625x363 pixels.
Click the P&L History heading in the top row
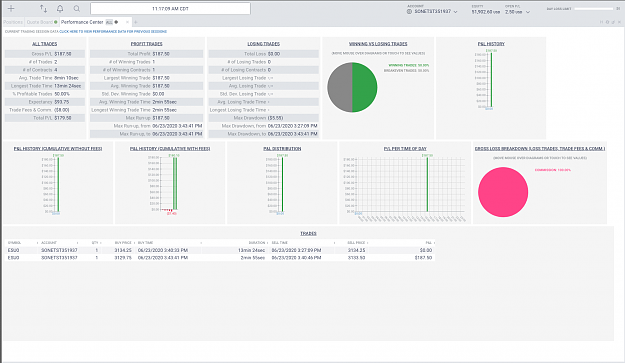[x=491, y=44]
